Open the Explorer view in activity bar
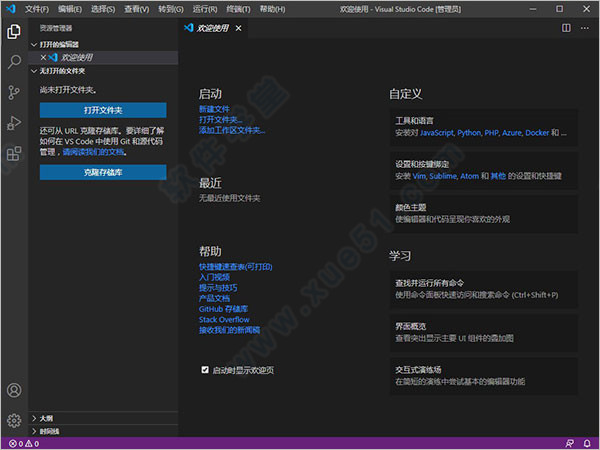 coord(14,31)
